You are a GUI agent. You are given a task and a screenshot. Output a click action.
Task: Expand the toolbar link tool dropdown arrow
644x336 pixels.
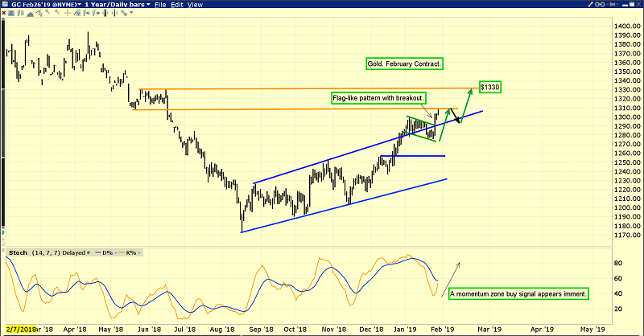[x=131, y=13]
